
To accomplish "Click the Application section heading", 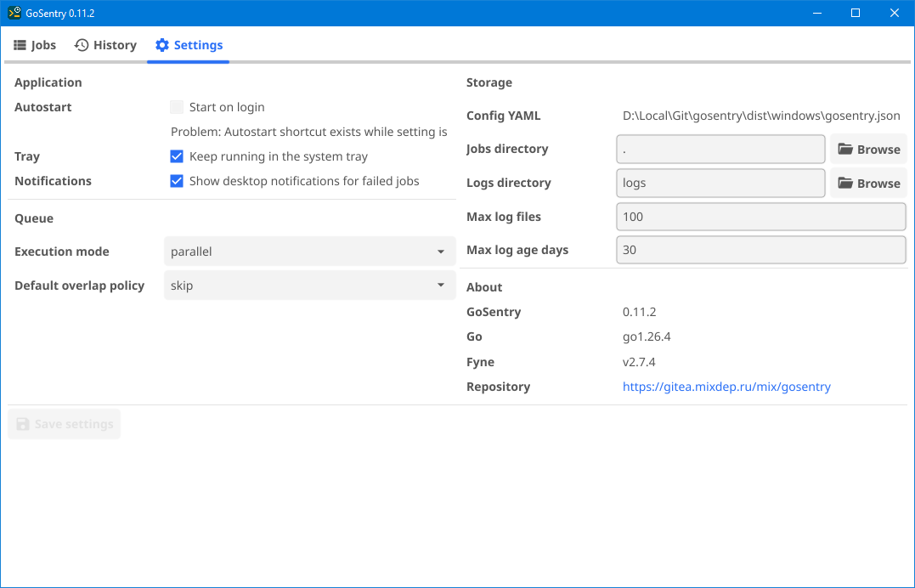I will (48, 82).
